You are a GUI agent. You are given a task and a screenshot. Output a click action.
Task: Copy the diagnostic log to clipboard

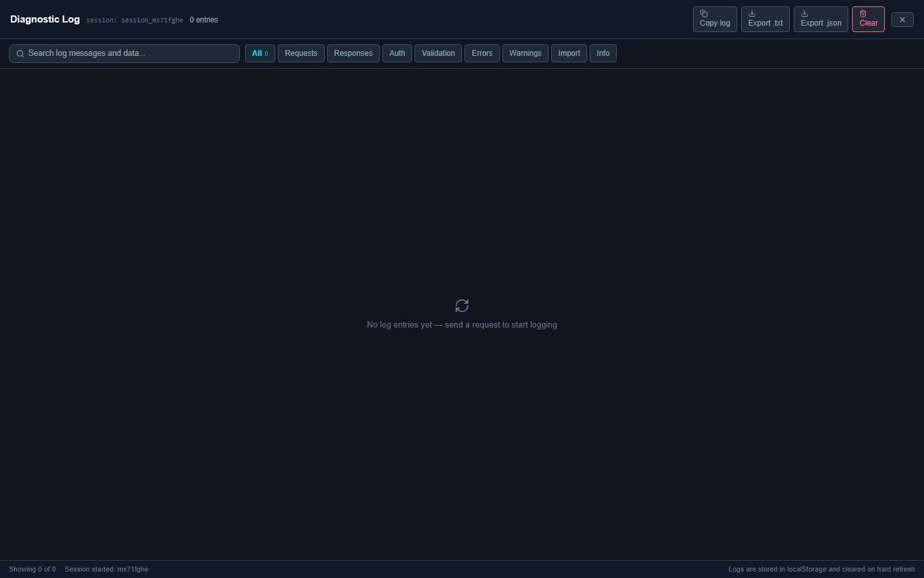point(715,19)
